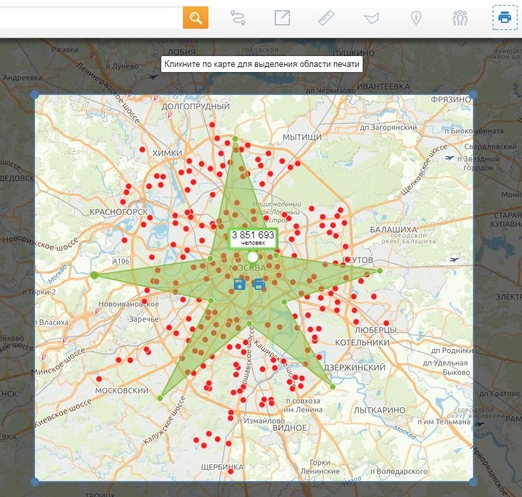Click the МОСКОВСКИЙ city label
The height and width of the screenshot is (497, 522).
pos(122,390)
